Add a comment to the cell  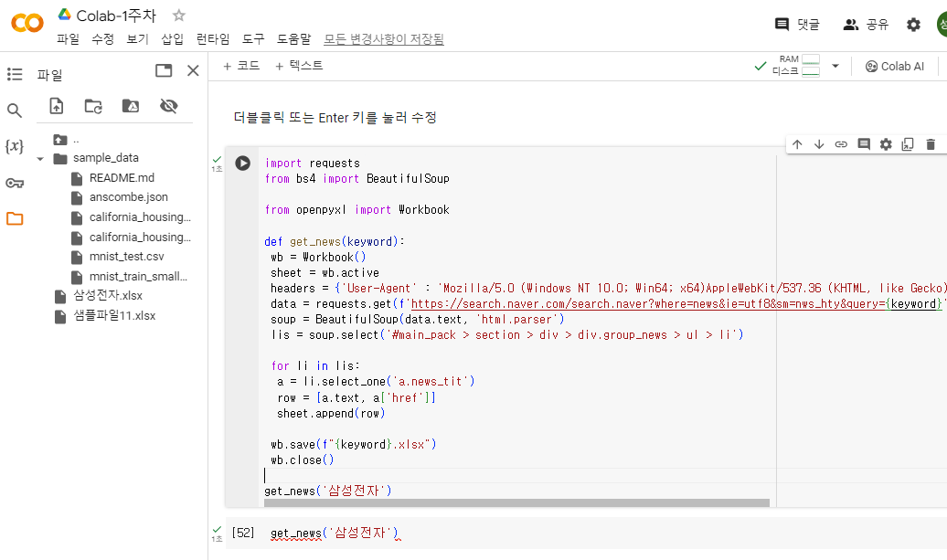(864, 144)
